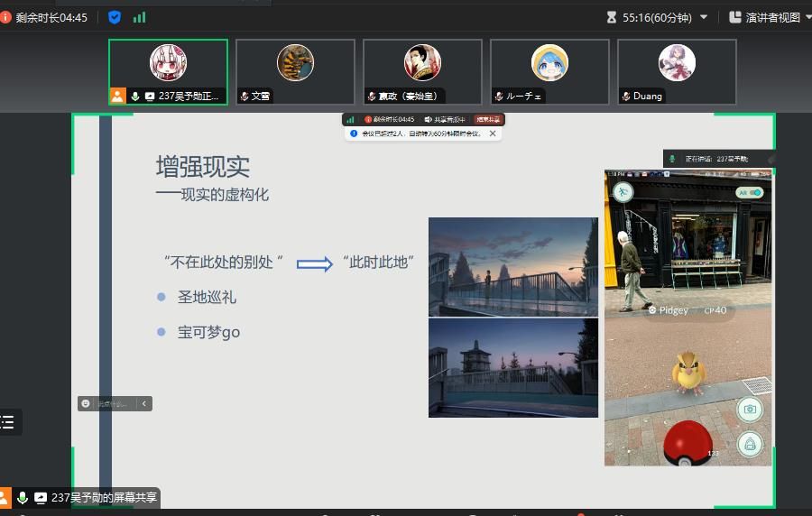The height and width of the screenshot is (516, 812).
Task: Click the emoji smiley in chat bar
Action: tap(86, 403)
